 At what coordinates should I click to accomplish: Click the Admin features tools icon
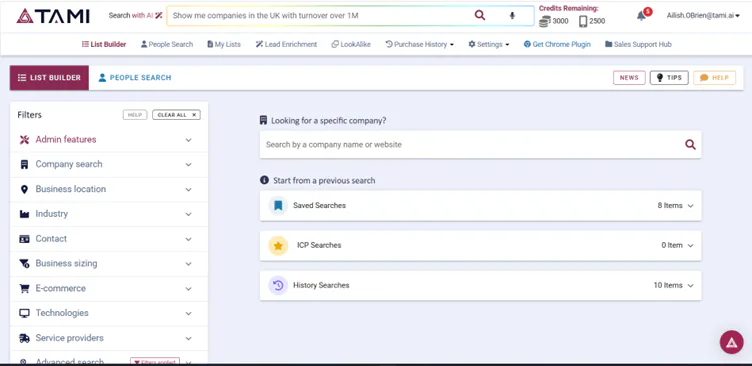tap(24, 140)
